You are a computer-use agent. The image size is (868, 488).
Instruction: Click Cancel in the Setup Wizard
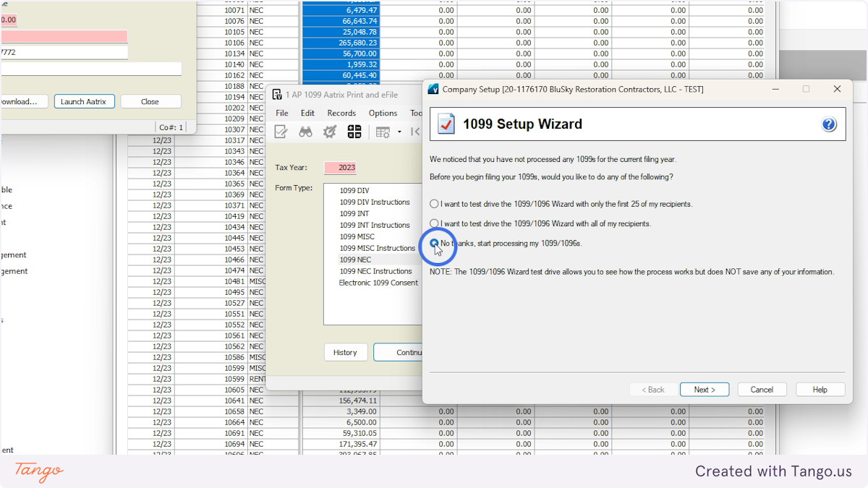click(x=762, y=390)
